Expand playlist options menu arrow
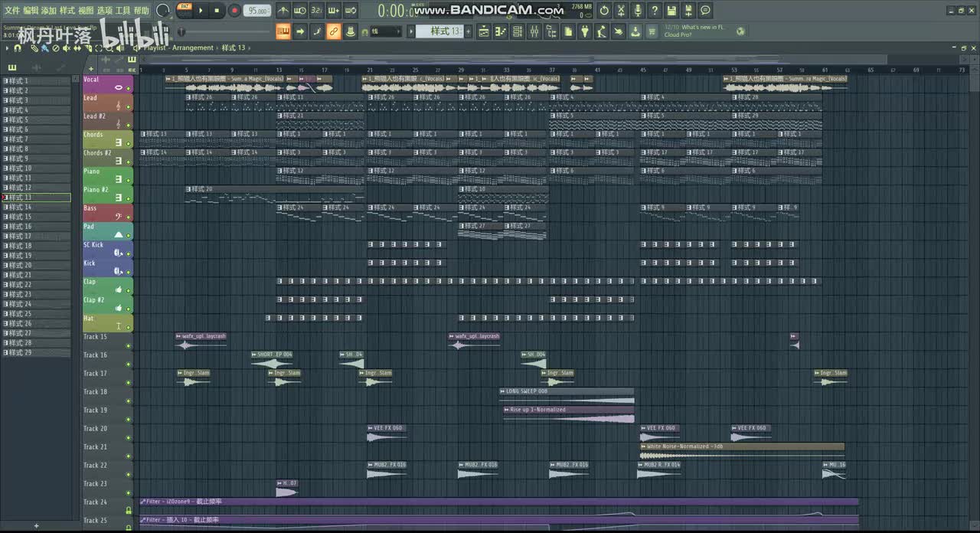The image size is (980, 533). point(7,48)
